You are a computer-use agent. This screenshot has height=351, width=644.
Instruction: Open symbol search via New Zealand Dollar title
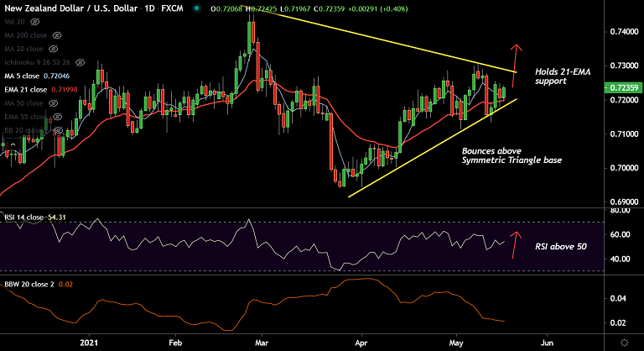tap(70, 8)
